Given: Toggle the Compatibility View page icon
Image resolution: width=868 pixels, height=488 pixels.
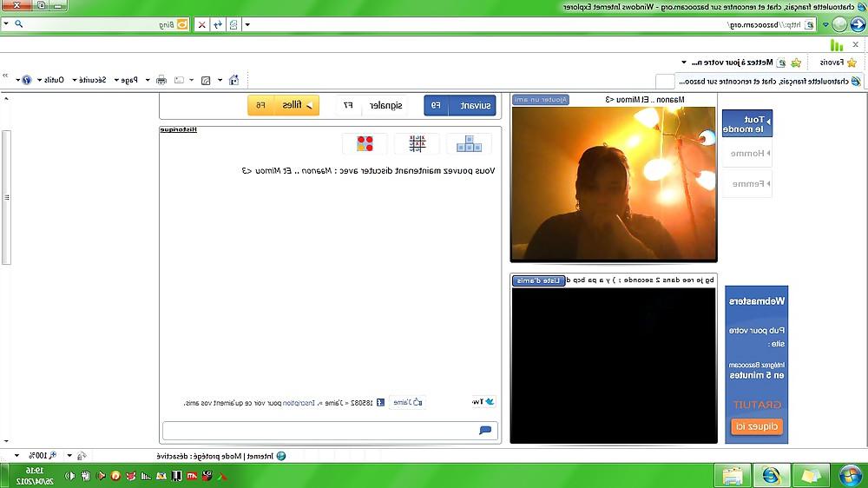Looking at the screenshot, I should point(233,24).
